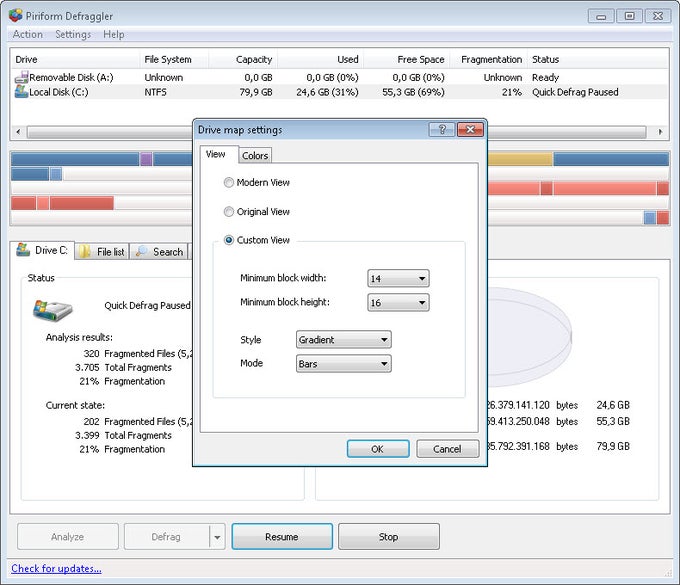The image size is (680, 585).
Task: Click the Defraggler app icon in title bar
Action: [15, 16]
